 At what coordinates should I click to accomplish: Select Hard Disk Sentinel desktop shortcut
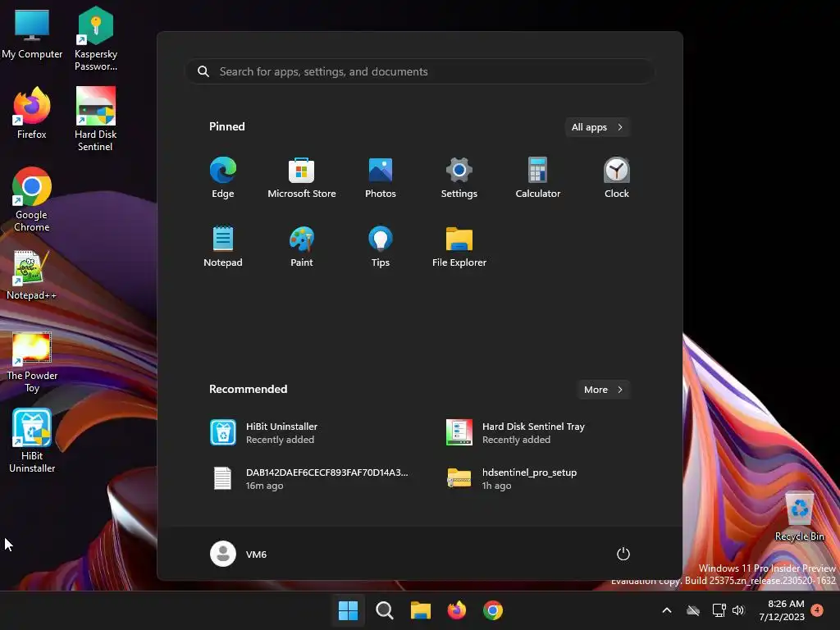point(95,119)
